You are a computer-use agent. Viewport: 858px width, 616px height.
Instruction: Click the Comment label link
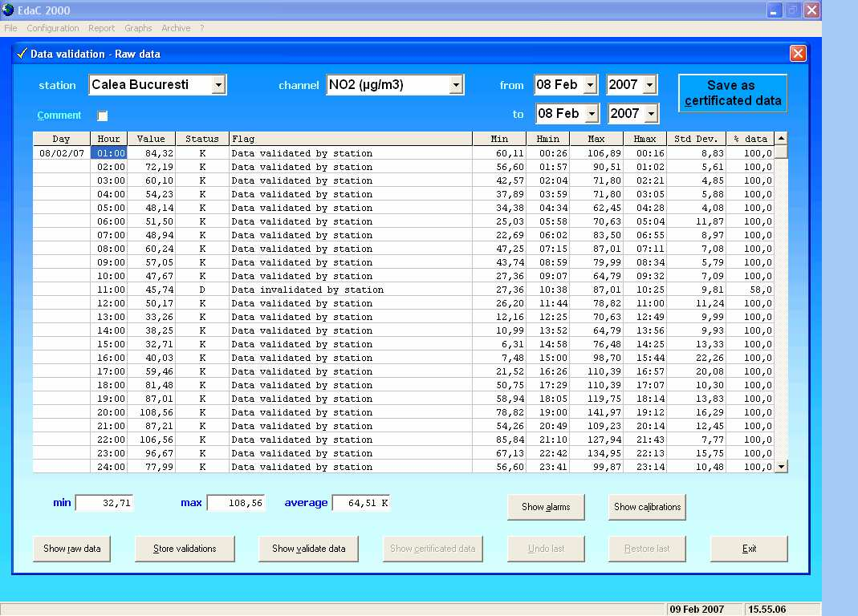pos(59,115)
